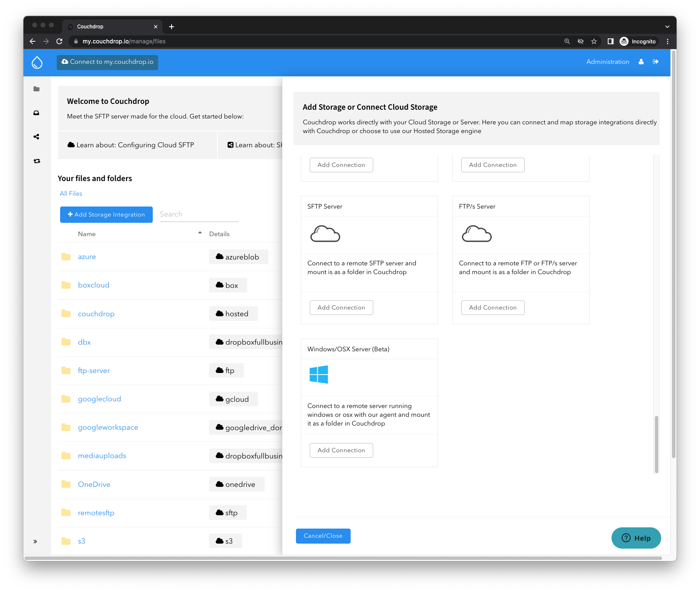Click the page vertical scrollbar

673,254
